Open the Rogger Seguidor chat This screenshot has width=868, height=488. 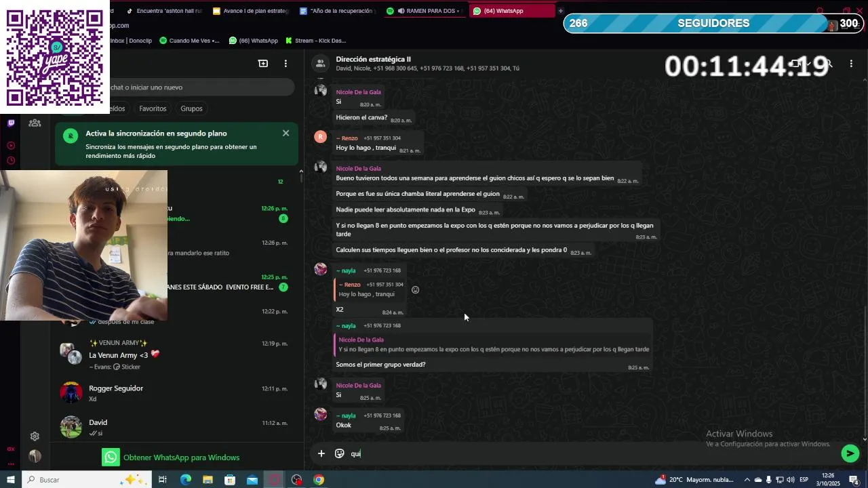tap(176, 393)
